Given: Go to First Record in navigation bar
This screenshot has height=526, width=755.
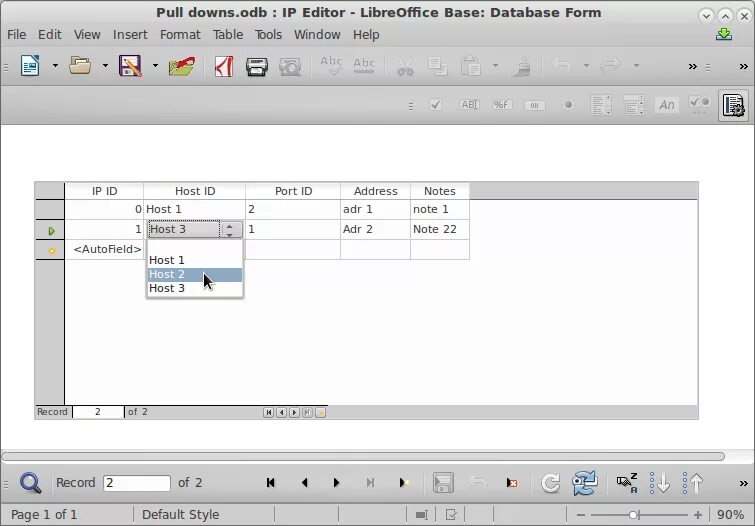Looking at the screenshot, I should point(271,483).
